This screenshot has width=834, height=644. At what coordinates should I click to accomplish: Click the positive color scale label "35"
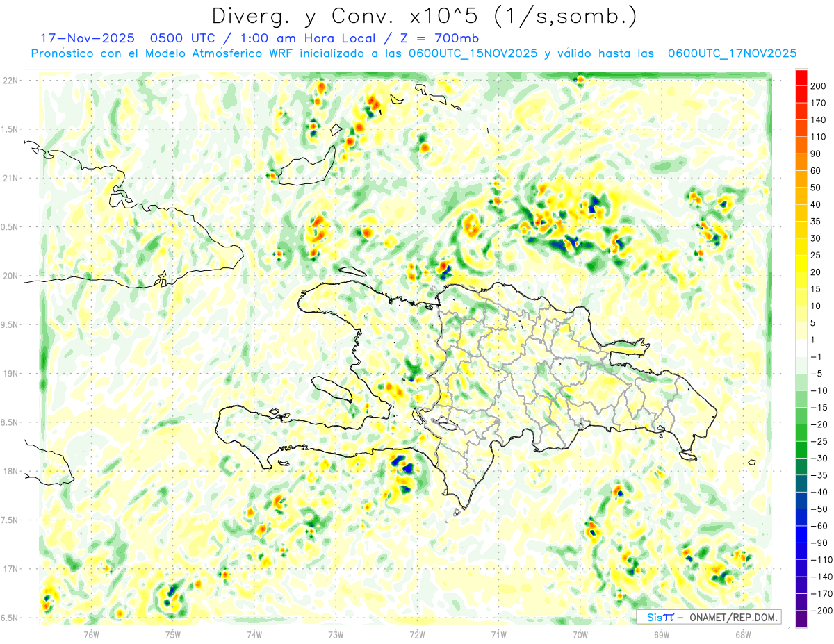coord(817,222)
